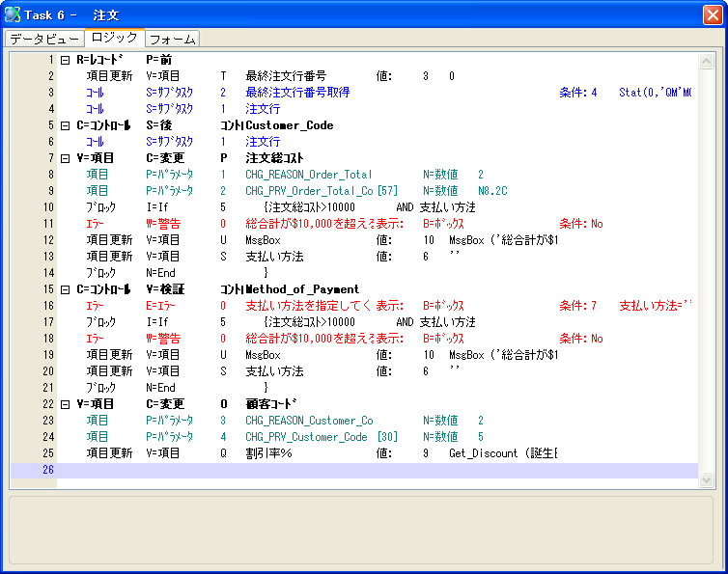
Task: Collapse the Customer_Code control handler on line 5
Action: (66, 125)
